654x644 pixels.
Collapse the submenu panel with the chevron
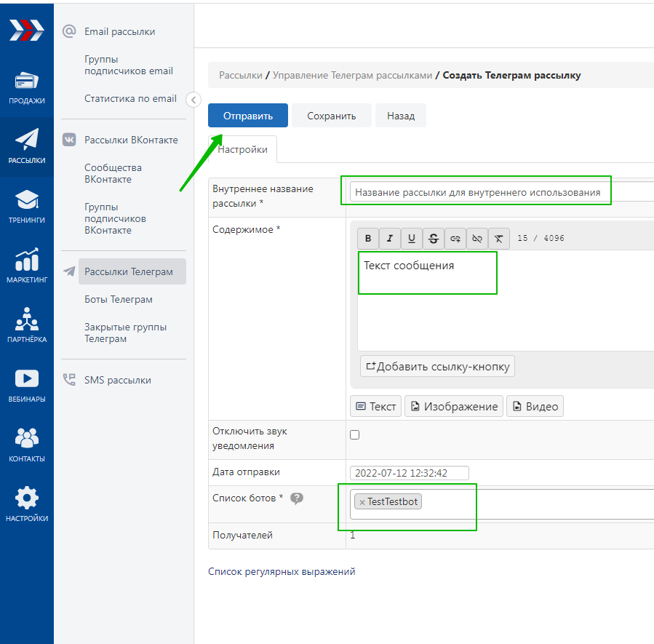click(x=193, y=100)
